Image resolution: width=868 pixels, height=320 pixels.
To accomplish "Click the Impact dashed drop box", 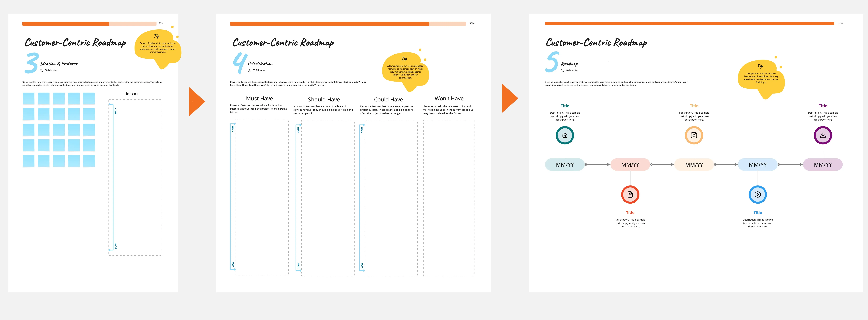I will (x=135, y=177).
